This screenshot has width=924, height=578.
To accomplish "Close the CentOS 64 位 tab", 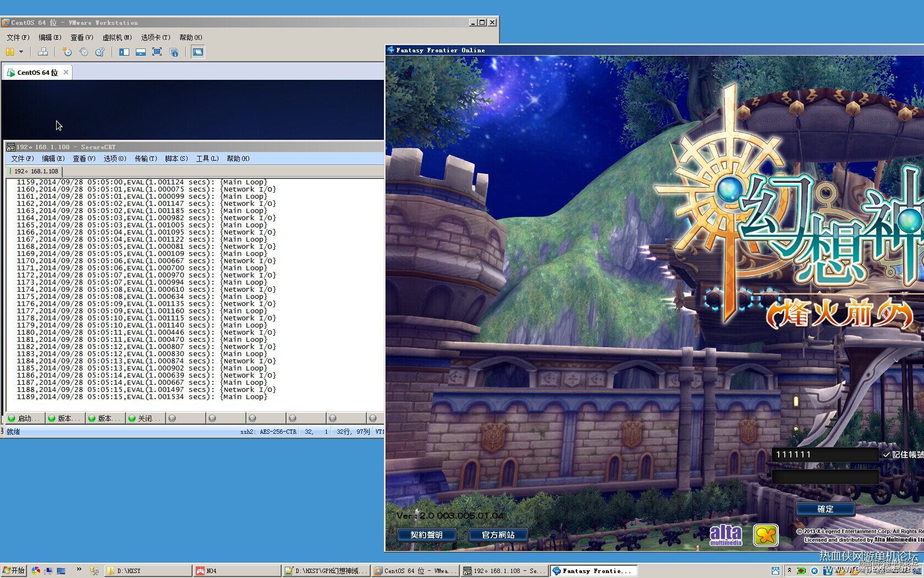I will point(66,72).
